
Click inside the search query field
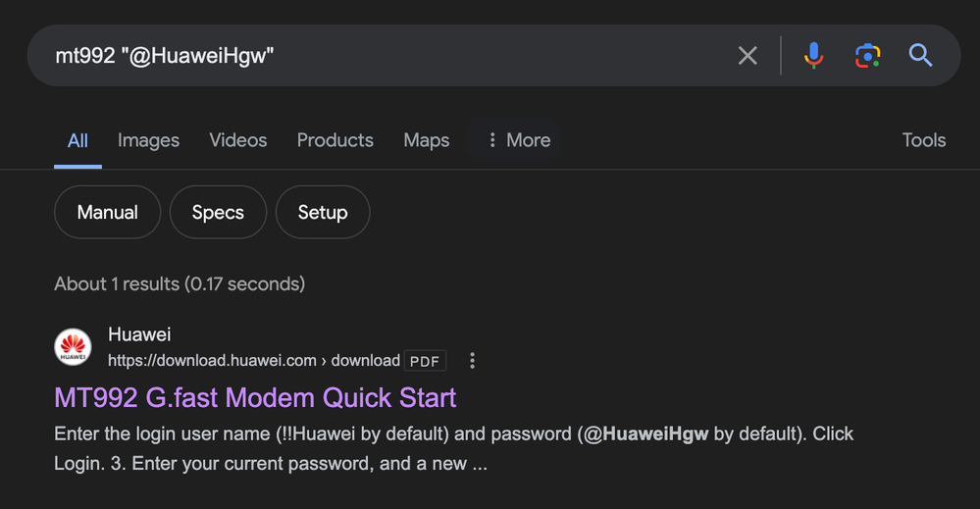point(392,56)
